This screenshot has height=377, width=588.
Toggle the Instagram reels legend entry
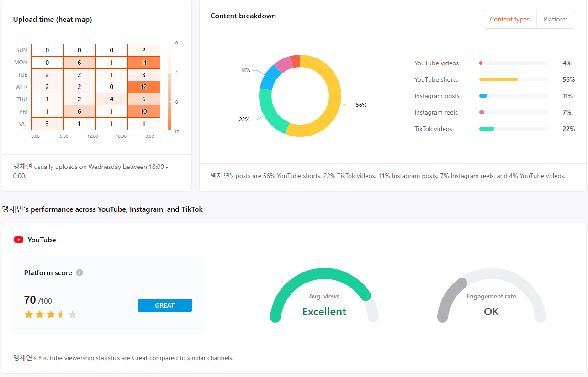436,112
